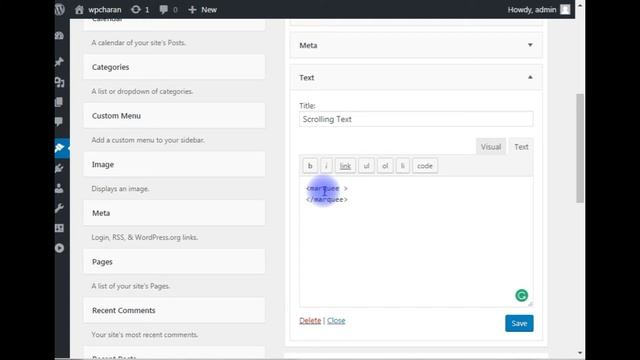The image size is (640, 360).
Task: Click 'Login, RSS, & WordPress.org links.' text
Action: point(145,237)
